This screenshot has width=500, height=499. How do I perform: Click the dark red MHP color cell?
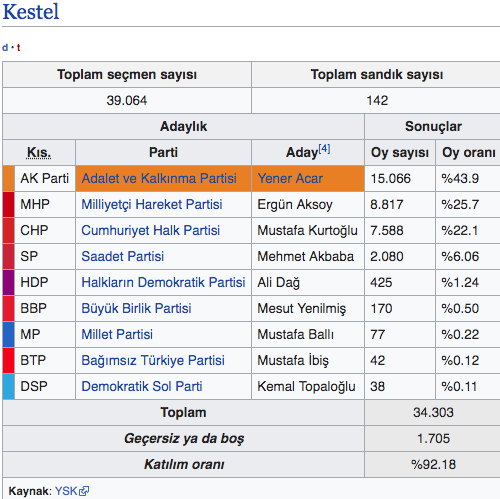pos(9,204)
